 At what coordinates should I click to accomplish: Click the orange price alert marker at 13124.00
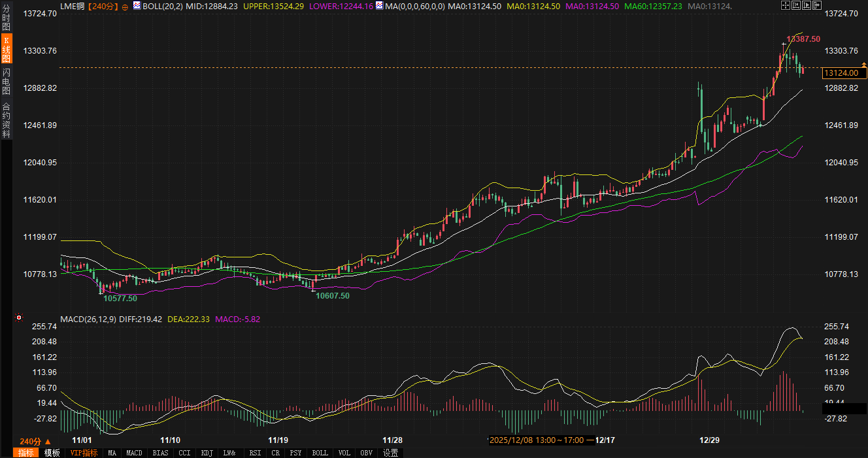pyautogui.click(x=864, y=65)
